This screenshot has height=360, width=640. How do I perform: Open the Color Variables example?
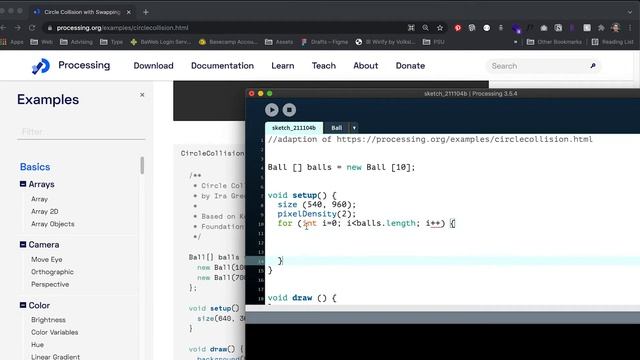[x=54, y=332]
